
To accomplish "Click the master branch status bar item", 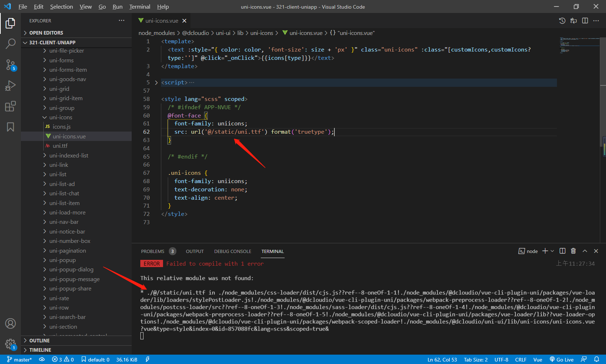I will [x=19, y=359].
